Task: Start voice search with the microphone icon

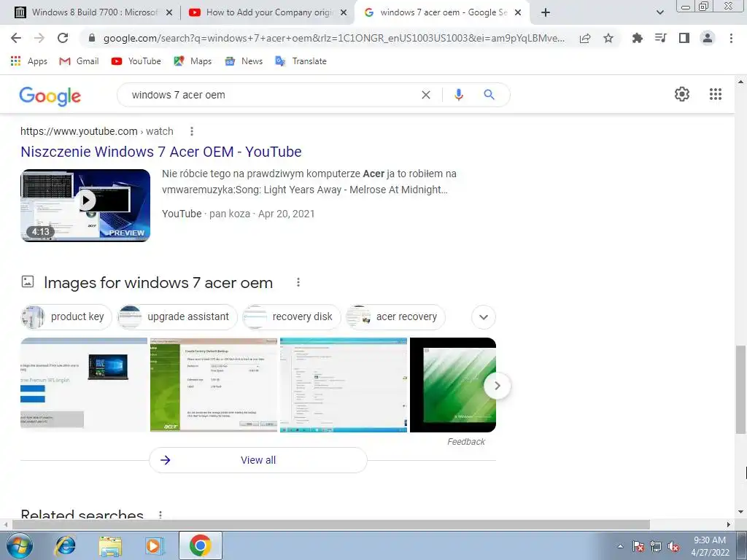Action: pyautogui.click(x=458, y=95)
